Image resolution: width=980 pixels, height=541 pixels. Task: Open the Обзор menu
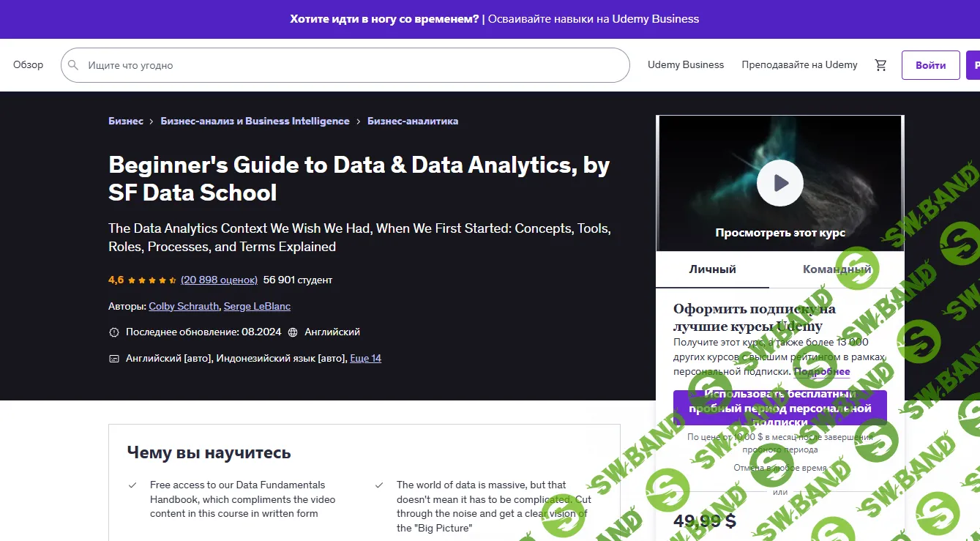coord(28,65)
